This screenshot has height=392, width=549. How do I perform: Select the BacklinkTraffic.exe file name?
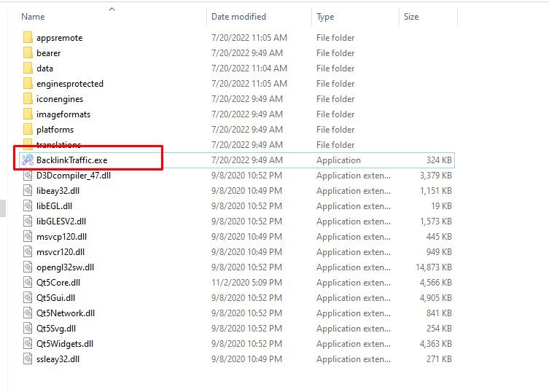[x=71, y=160]
